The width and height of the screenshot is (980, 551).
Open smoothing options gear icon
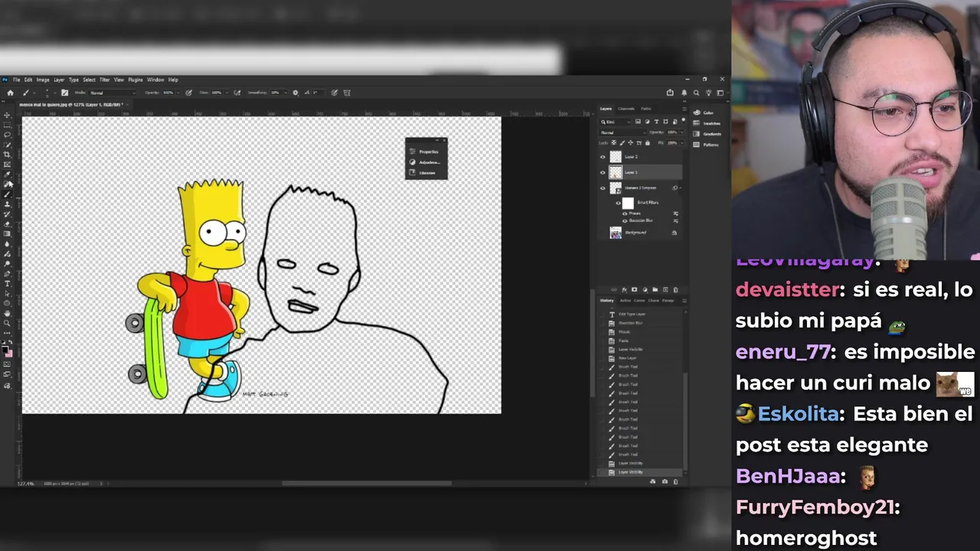[x=296, y=93]
